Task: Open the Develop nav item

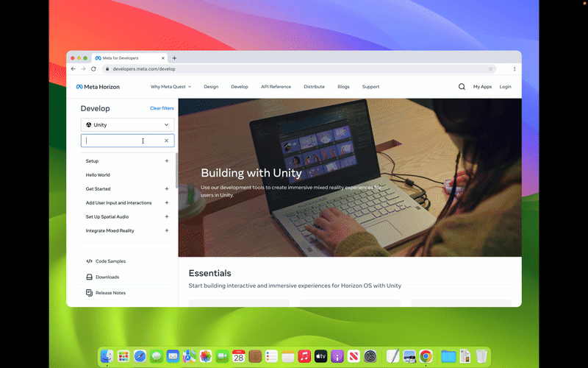Action: (240, 87)
